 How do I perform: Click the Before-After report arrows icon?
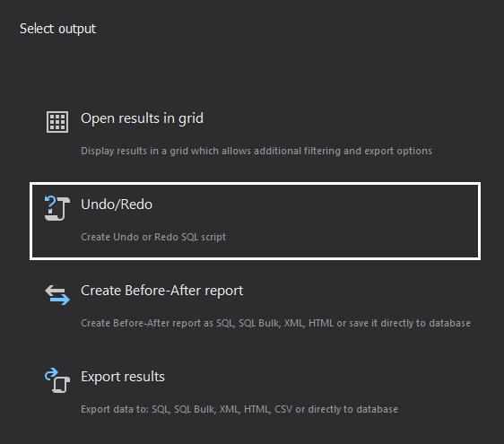(57, 294)
